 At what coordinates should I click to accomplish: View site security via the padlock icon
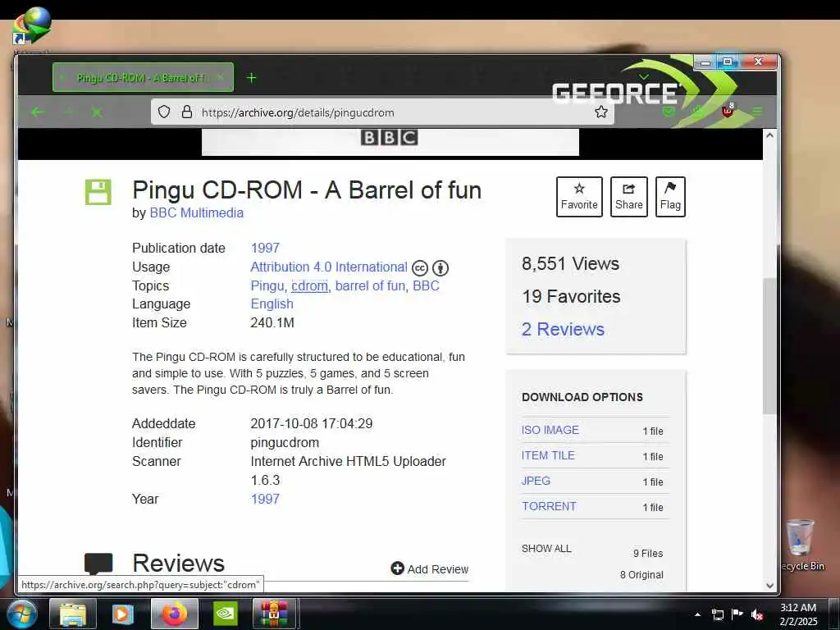[186, 112]
